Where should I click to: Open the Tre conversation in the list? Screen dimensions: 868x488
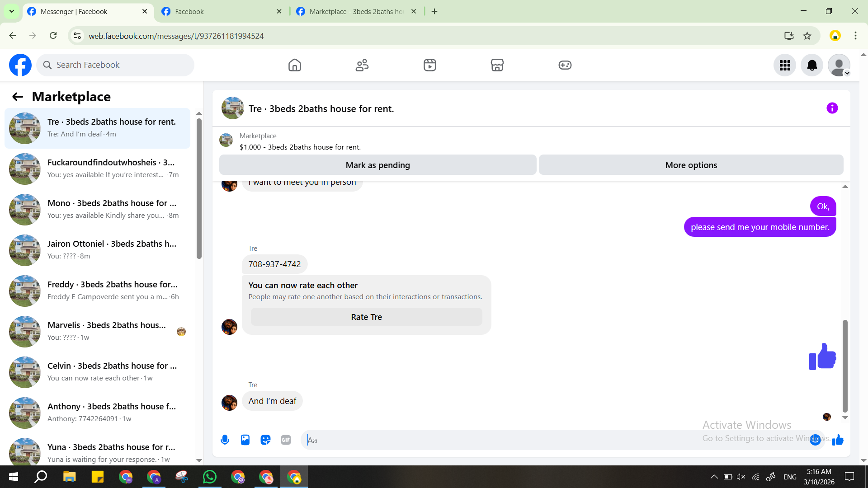coord(97,128)
